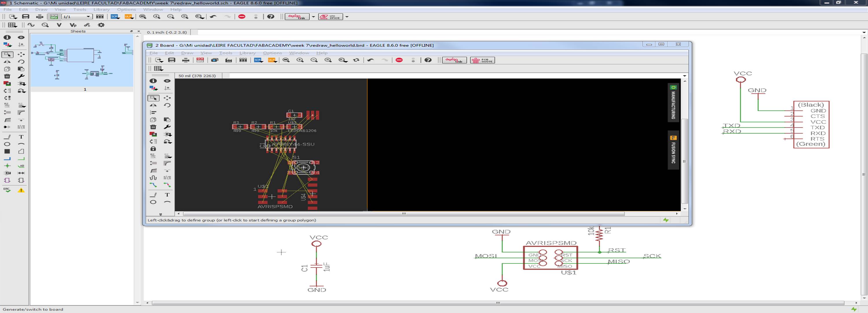Open the Manufacturing side panel tab
The height and width of the screenshot is (313, 868).
[x=673, y=103]
